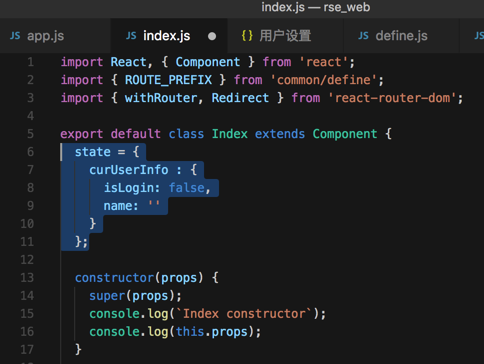
Task: Click Component in the line 1 import
Action: [x=208, y=62]
